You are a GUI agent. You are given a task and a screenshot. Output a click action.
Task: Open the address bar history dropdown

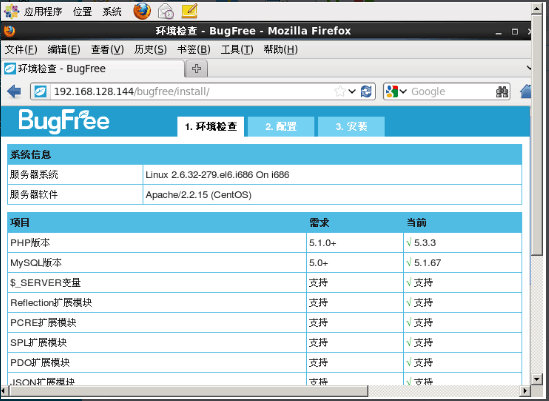(x=352, y=92)
